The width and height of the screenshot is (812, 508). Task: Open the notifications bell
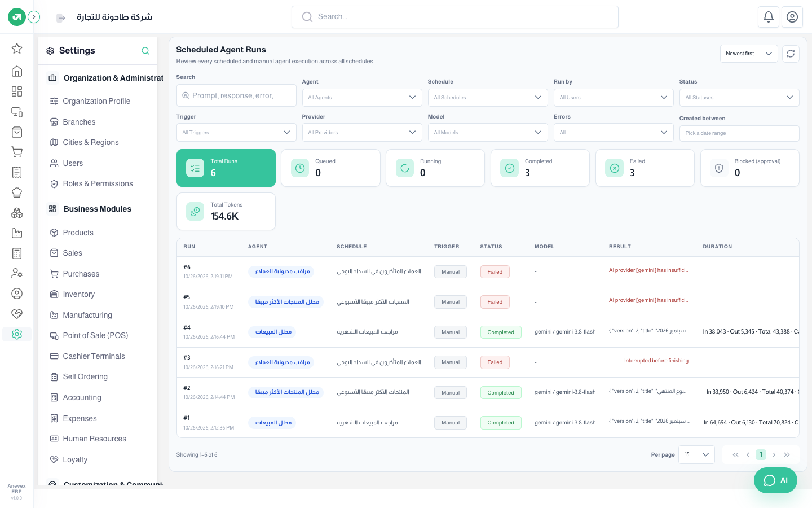(769, 17)
